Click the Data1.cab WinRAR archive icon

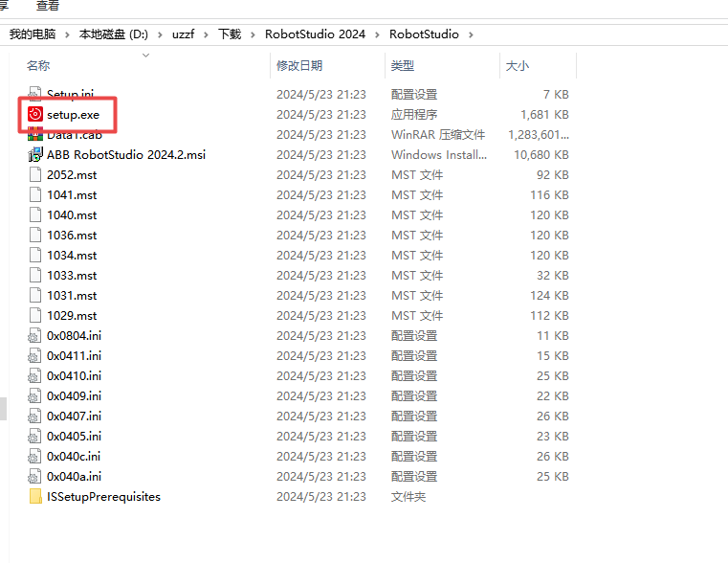click(x=35, y=135)
